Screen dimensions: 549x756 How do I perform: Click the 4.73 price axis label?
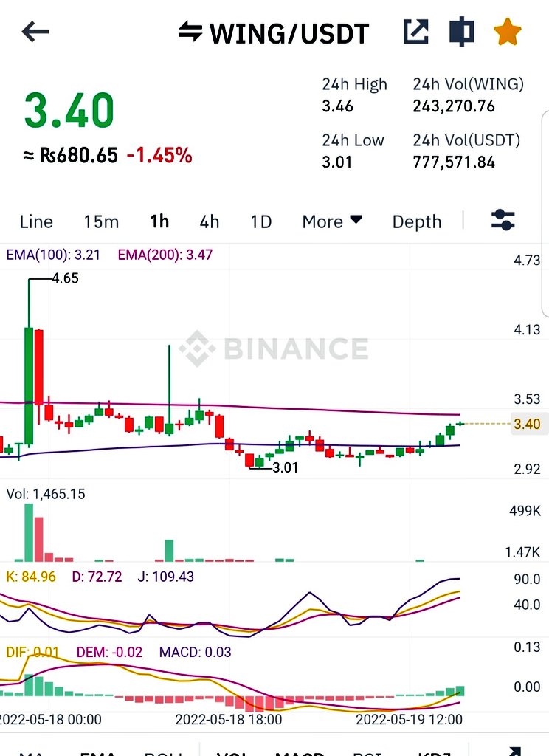[527, 261]
